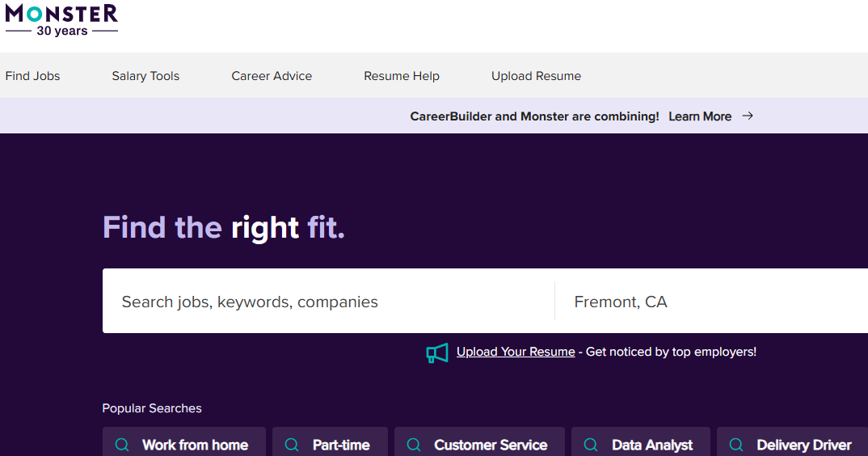Image resolution: width=868 pixels, height=456 pixels.
Task: Click the search icon on Delivery Driver chip
Action: tap(736, 445)
